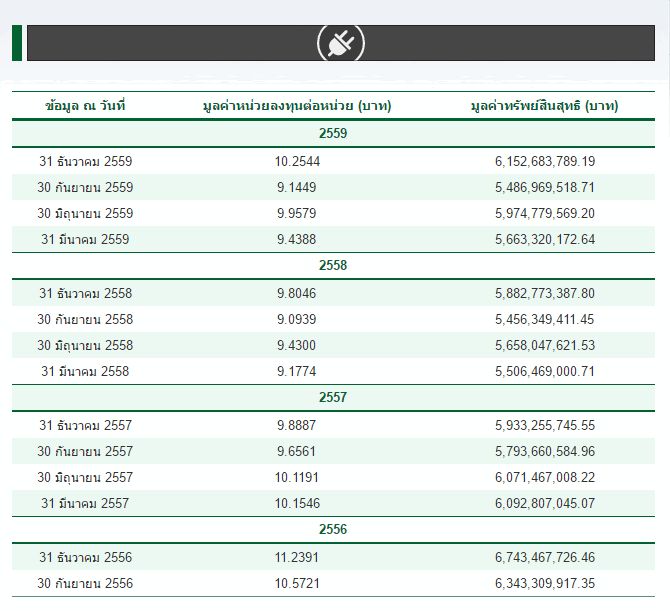Select the 2556 year section heading
The width and height of the screenshot is (670, 611).
pos(333,529)
